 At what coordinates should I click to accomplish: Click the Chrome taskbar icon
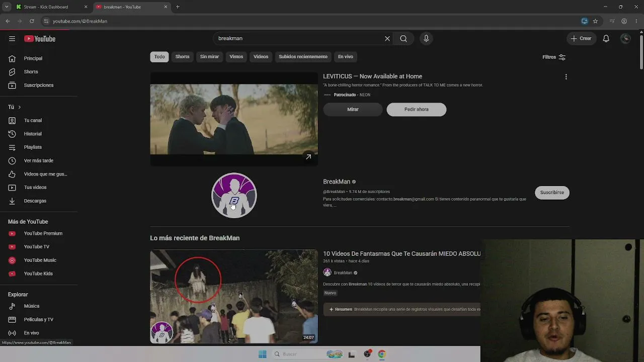[382, 354]
